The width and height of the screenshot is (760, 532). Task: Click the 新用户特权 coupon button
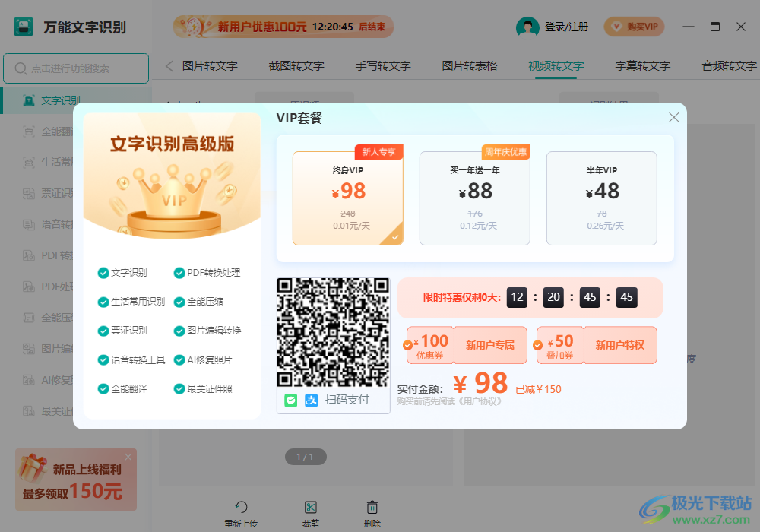point(620,345)
